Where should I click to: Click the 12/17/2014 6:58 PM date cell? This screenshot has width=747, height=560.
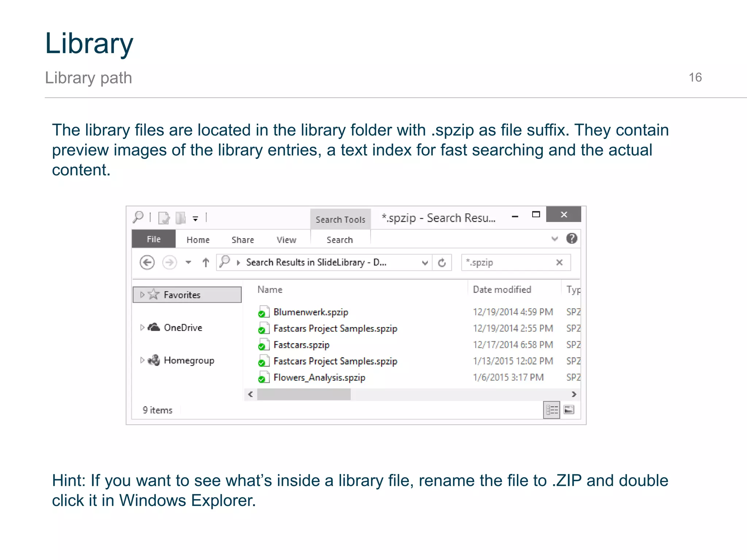[x=513, y=345]
